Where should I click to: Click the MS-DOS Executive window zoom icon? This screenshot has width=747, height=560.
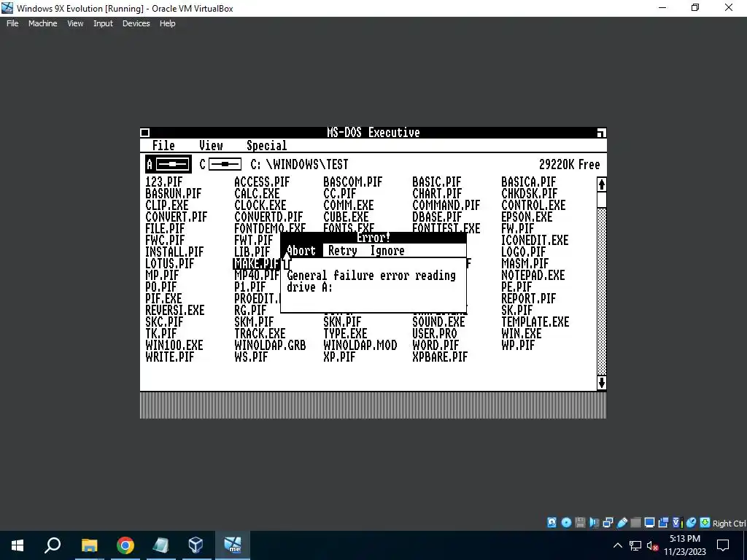pyautogui.click(x=601, y=133)
